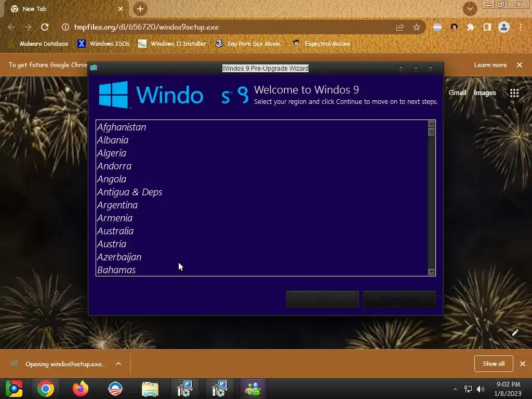Click the region list scrollbar thumb
The width and height of the screenshot is (532, 399).
pos(432,132)
